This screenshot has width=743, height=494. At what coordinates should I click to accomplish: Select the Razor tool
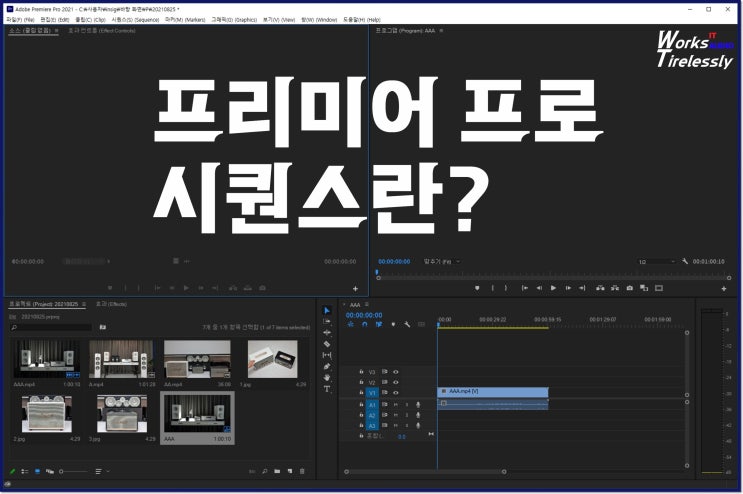[327, 344]
